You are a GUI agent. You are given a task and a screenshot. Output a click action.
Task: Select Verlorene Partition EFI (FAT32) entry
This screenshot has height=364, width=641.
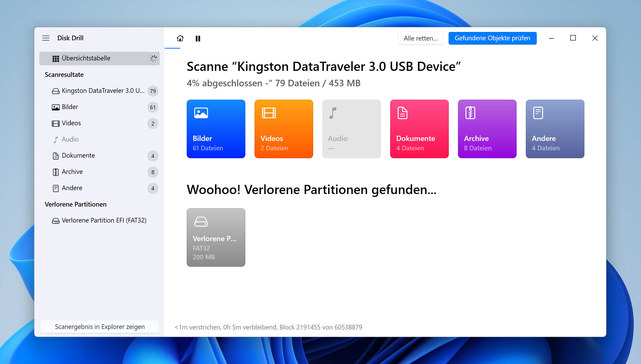click(x=100, y=220)
